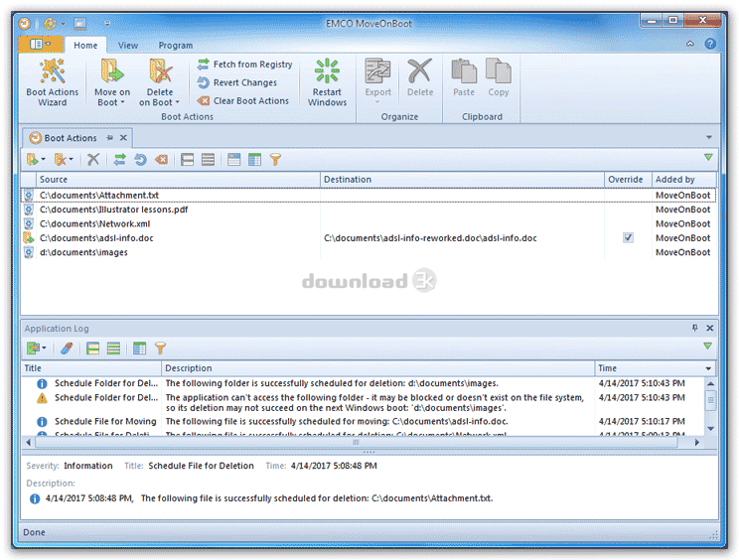The image size is (739, 560).
Task: Open the orange application menu button
Action: (41, 45)
